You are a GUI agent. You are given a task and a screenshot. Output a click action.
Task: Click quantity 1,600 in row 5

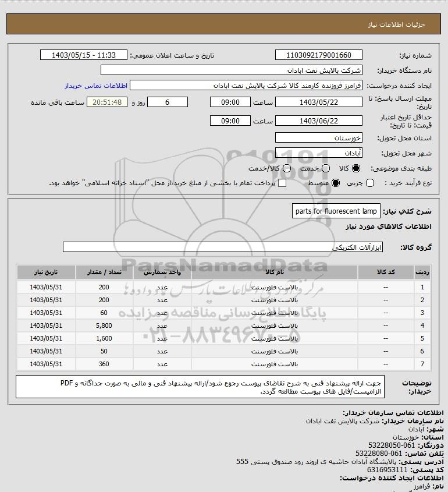coord(104,338)
